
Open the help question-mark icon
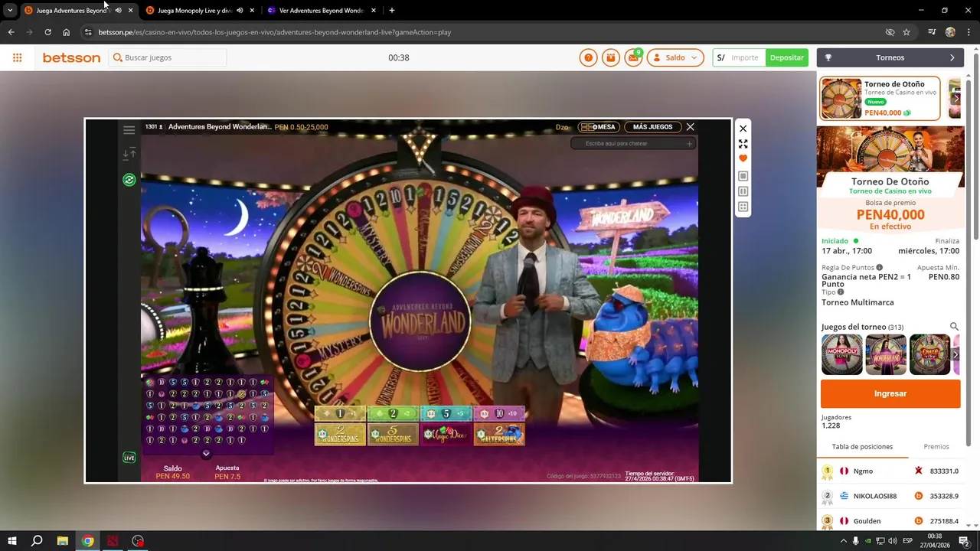[x=588, y=57]
